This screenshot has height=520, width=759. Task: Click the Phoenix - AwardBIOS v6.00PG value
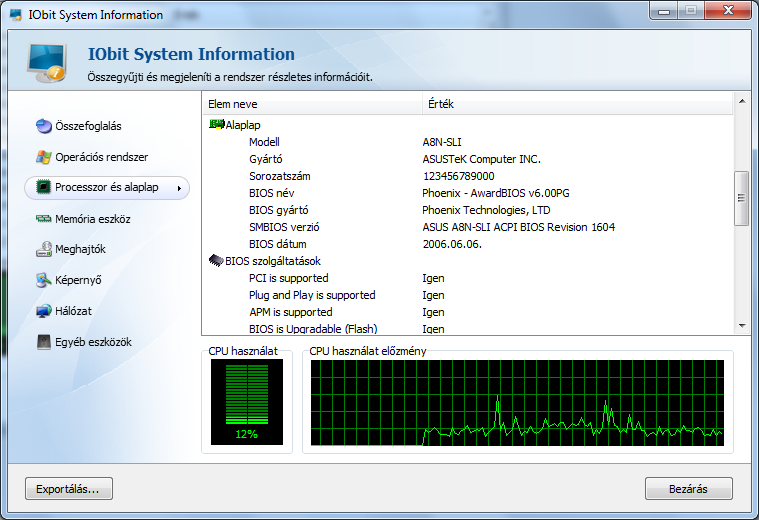coord(496,193)
